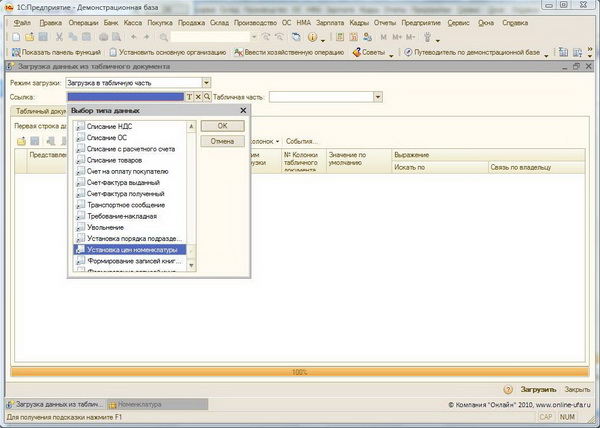Select Счет-фактура выданный
This screenshot has height=428, width=600.
point(130,182)
